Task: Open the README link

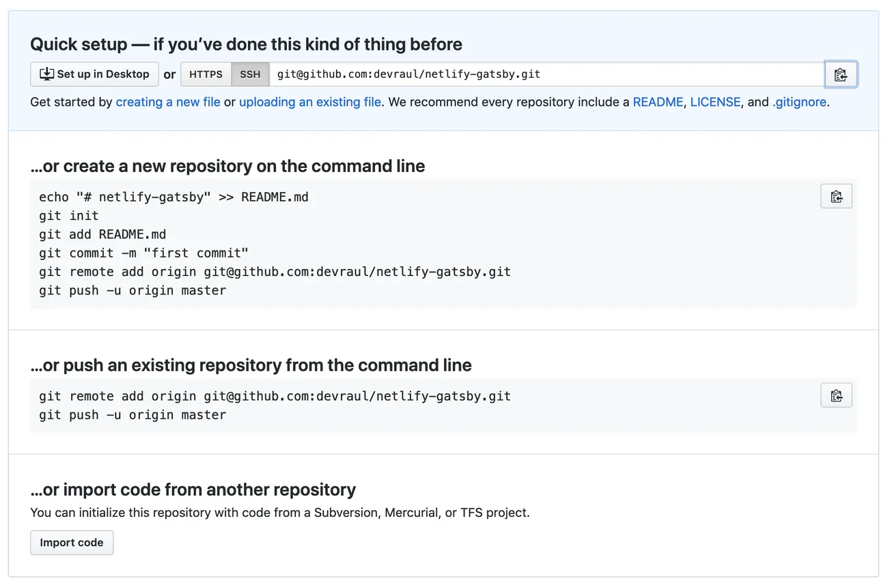Action: 658,102
